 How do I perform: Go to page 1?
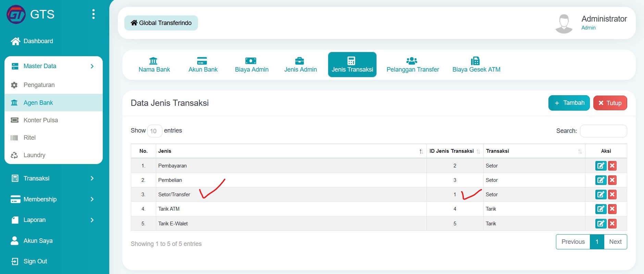tap(597, 242)
